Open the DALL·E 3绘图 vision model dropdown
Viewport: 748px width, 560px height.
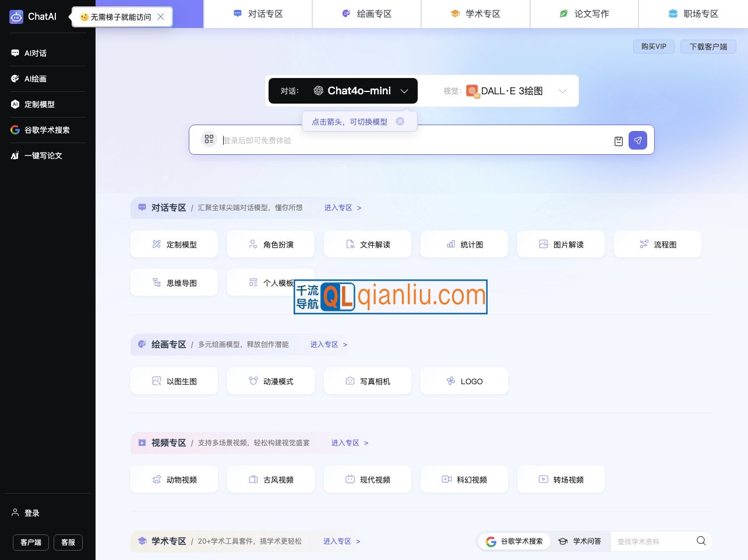tap(563, 91)
